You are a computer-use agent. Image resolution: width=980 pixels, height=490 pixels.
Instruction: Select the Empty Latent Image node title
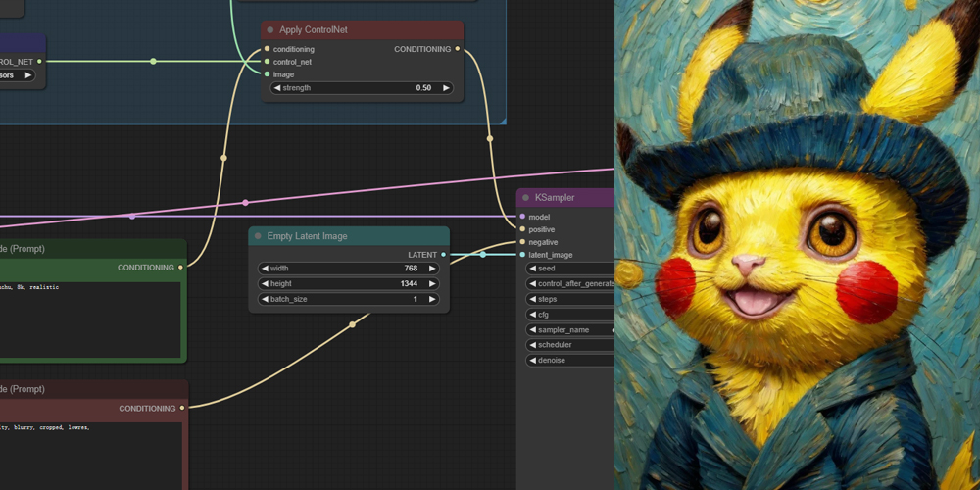307,236
